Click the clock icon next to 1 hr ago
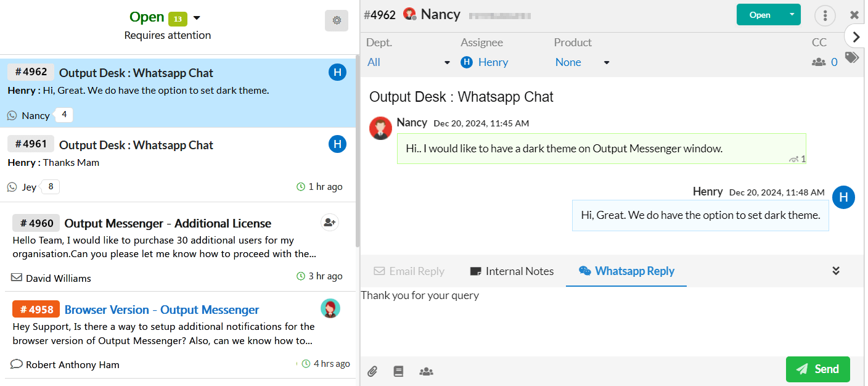The height and width of the screenshot is (386, 868). pyautogui.click(x=301, y=187)
